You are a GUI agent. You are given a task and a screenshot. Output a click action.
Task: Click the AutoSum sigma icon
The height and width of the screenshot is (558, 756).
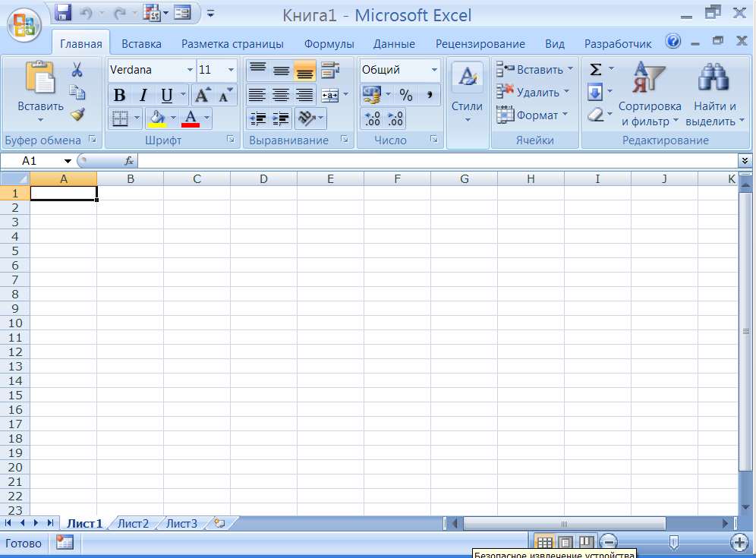pos(596,69)
